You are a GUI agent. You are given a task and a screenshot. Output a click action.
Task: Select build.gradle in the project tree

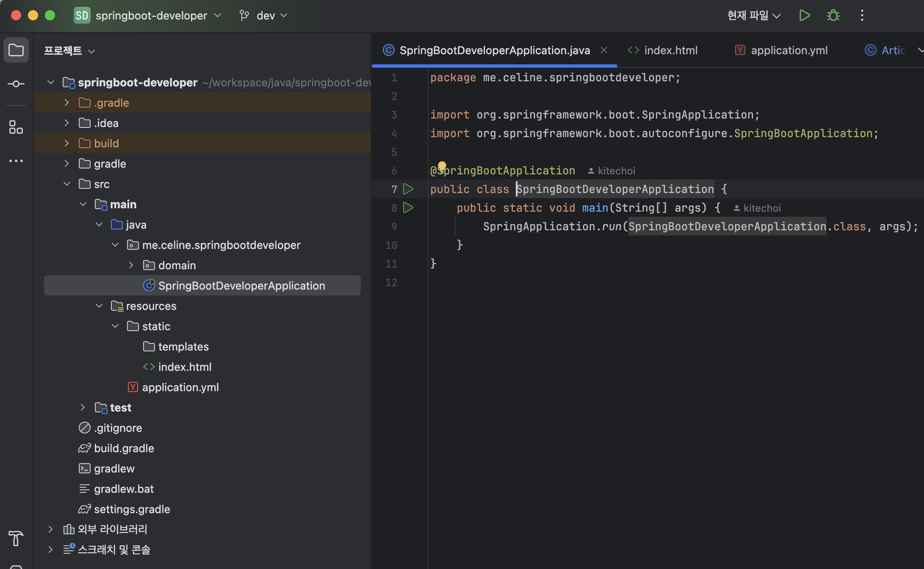pos(124,448)
